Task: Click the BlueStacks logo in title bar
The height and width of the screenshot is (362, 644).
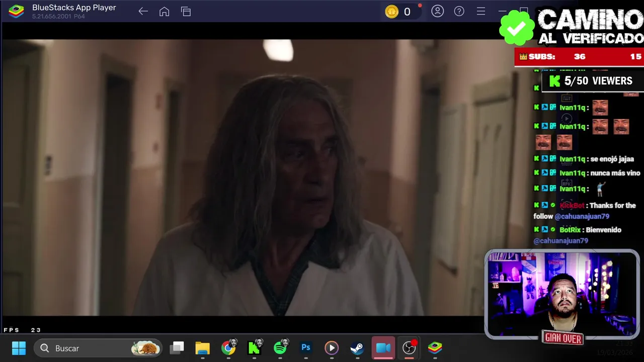Action: [16, 11]
